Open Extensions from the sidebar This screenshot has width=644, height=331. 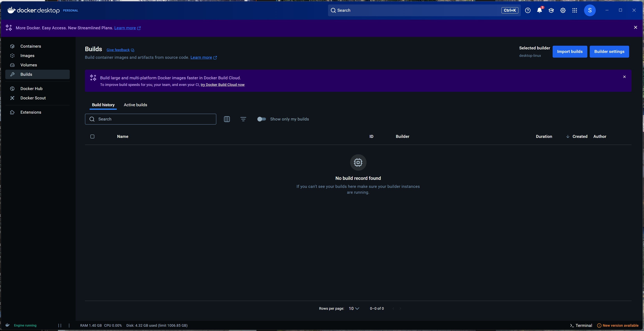pos(37,112)
